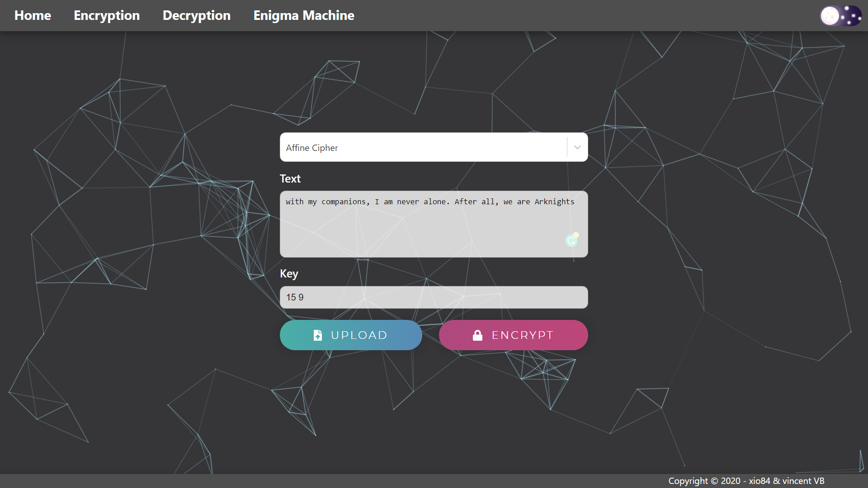This screenshot has width=868, height=488.
Task: Click the Key label above the key field
Action: click(x=288, y=274)
